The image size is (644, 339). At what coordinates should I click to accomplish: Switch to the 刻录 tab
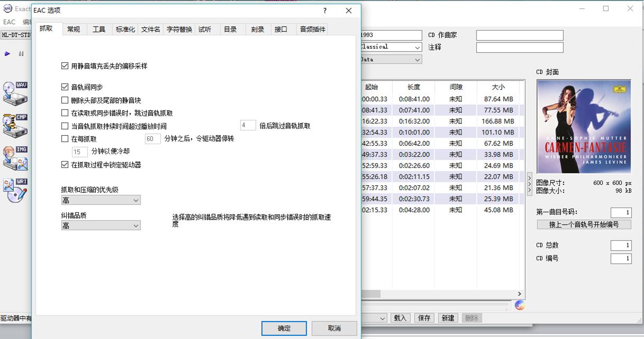257,30
